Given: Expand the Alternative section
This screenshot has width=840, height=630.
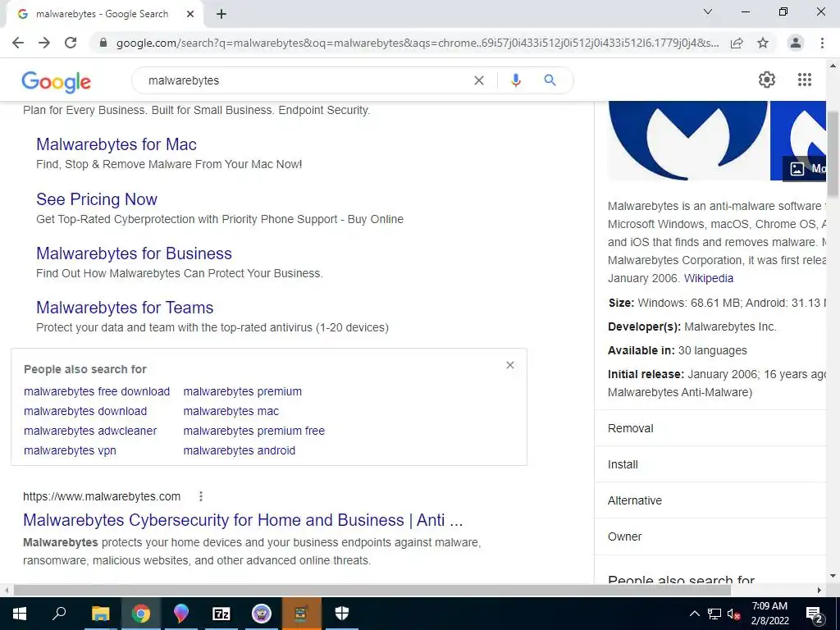Looking at the screenshot, I should [710, 500].
